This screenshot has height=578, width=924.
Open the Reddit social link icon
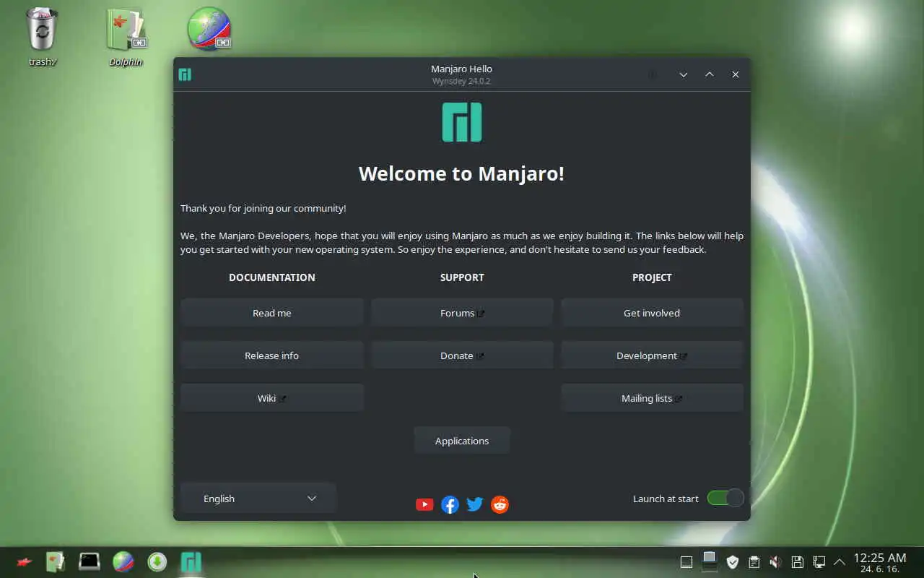click(x=500, y=504)
